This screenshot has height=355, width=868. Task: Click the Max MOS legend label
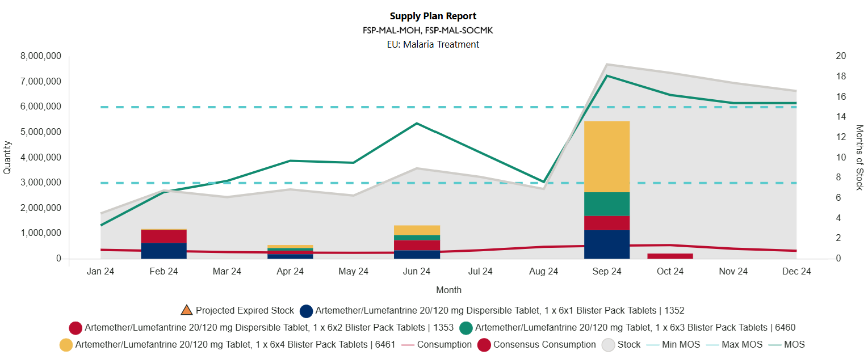pos(742,345)
